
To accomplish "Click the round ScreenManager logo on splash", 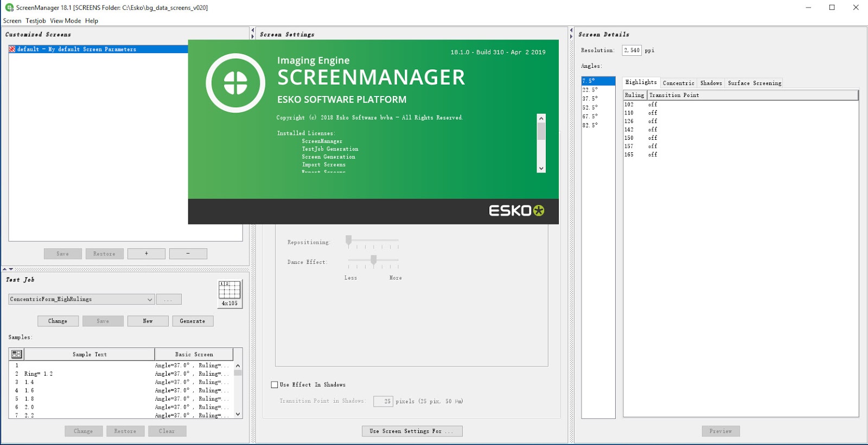I will point(235,83).
